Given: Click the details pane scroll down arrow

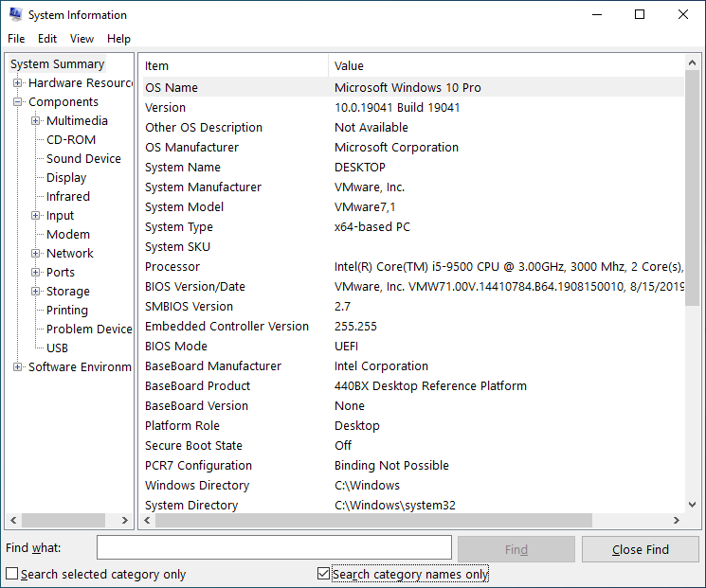Looking at the screenshot, I should (x=692, y=505).
